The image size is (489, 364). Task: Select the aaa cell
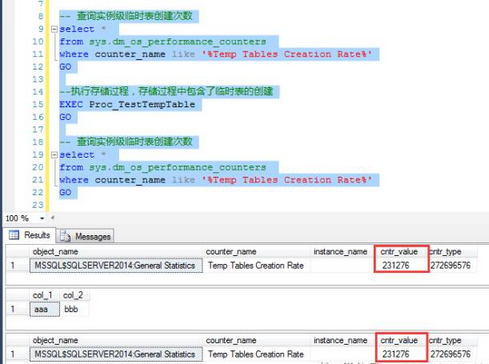45,309
